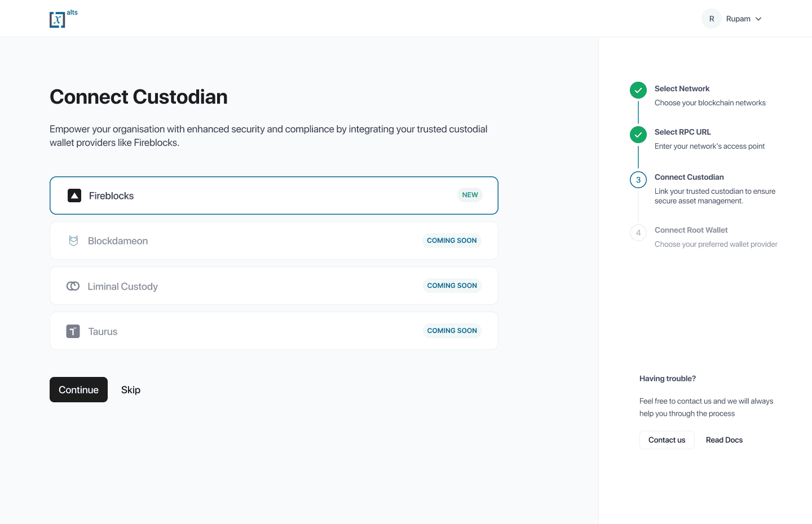
Task: Click 'Enter your network's access point' text
Action: [x=709, y=146]
